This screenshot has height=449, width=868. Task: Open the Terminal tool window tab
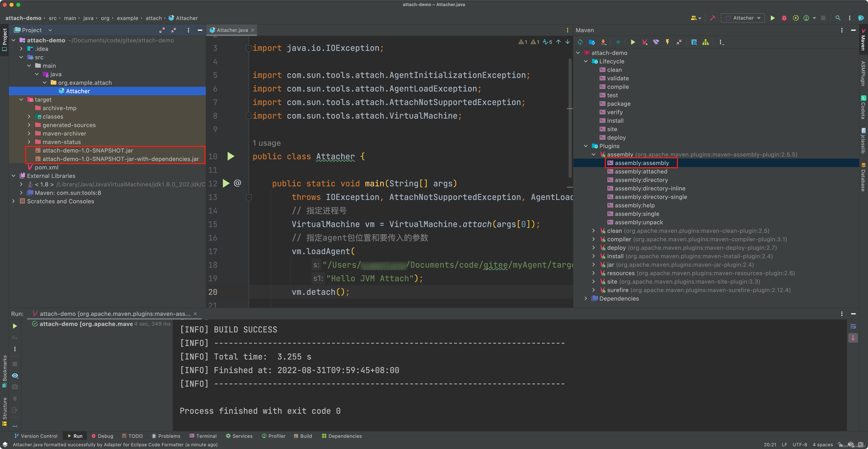point(203,436)
